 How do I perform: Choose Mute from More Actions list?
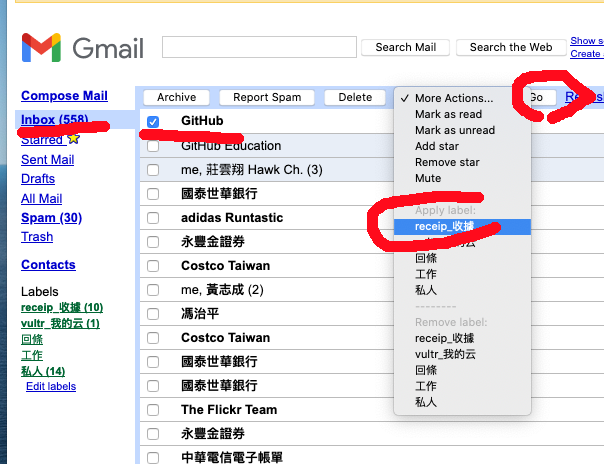tap(428, 178)
